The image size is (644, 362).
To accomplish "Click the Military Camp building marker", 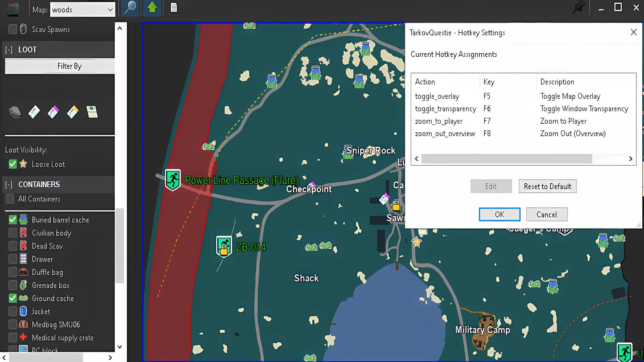I will 484,331.
